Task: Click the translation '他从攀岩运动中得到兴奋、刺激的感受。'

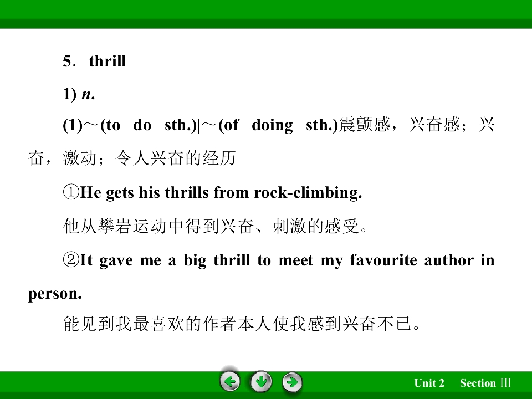Action: pos(216,226)
